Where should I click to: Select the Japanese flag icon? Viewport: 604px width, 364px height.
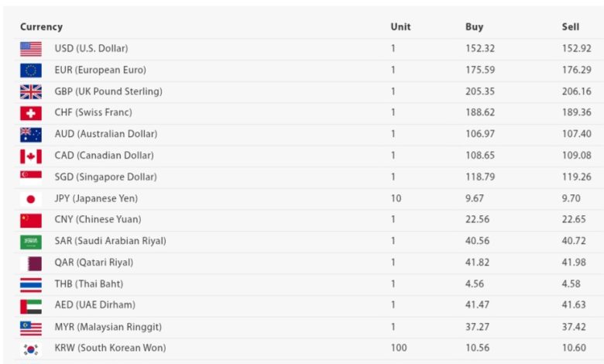[31, 199]
